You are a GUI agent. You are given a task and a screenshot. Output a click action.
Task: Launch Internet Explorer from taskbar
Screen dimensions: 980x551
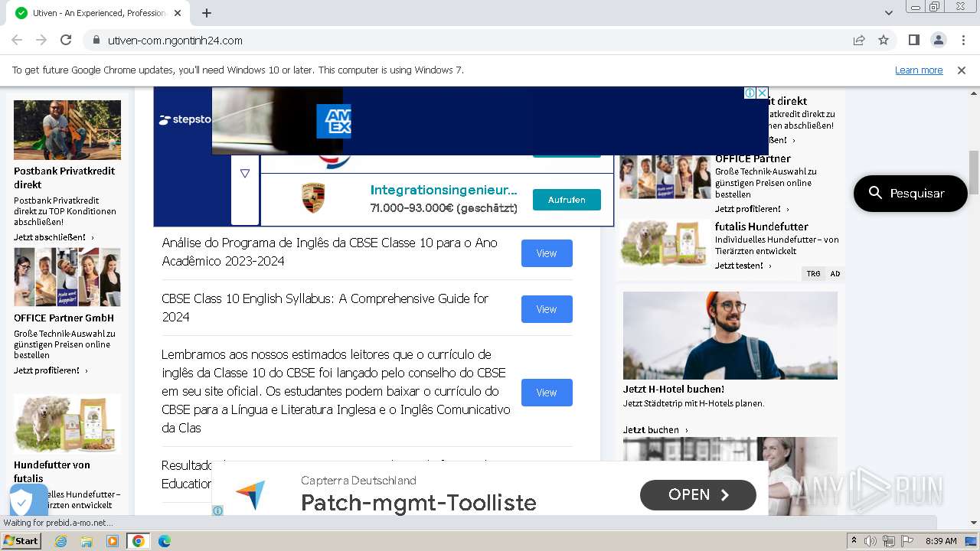coord(60,541)
